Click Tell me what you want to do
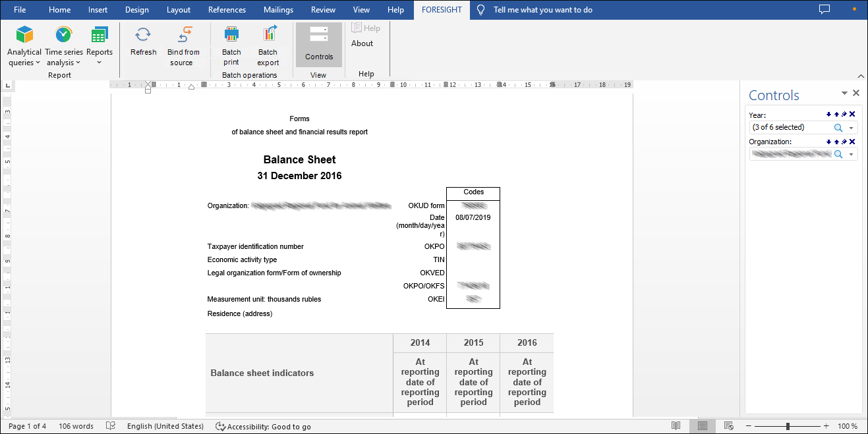This screenshot has height=434, width=868. 543,10
